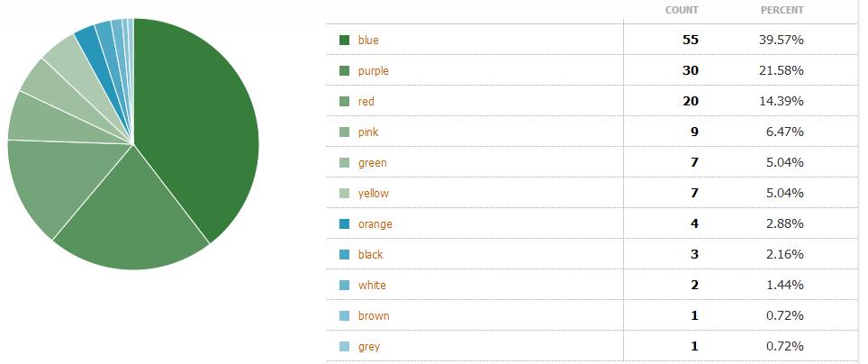Click the orange legend color swatch
868x364 pixels.
coord(344,223)
